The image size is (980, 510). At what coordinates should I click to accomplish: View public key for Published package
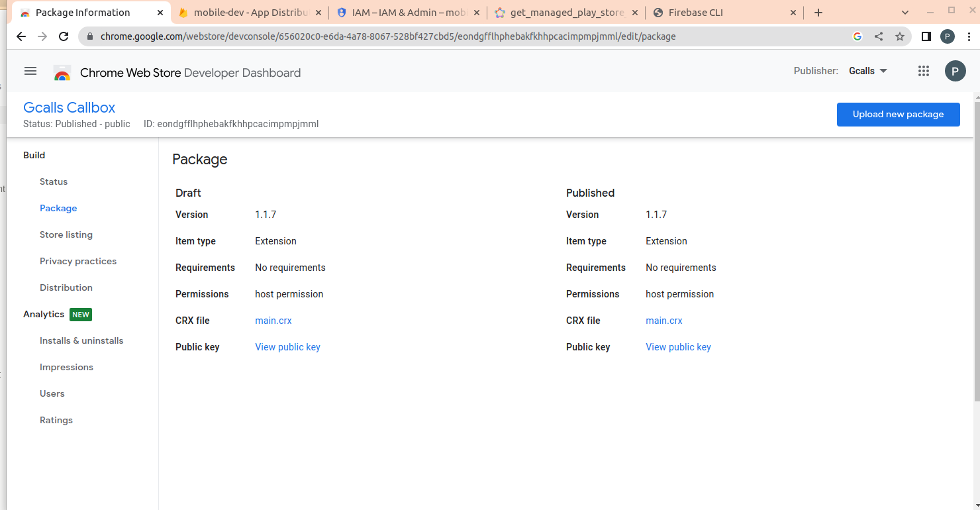[678, 347]
